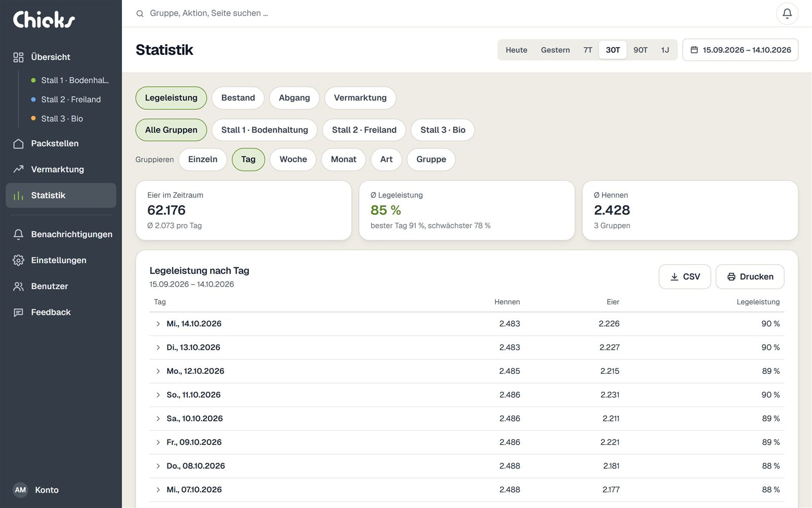812x508 pixels.
Task: Select the Tag grouping pill
Action: coord(248,160)
